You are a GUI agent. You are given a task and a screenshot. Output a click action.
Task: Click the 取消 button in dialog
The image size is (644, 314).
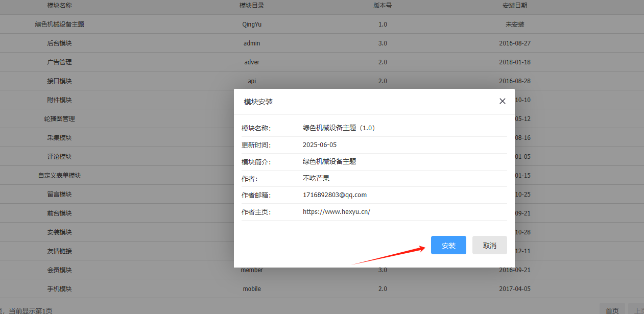tap(489, 245)
